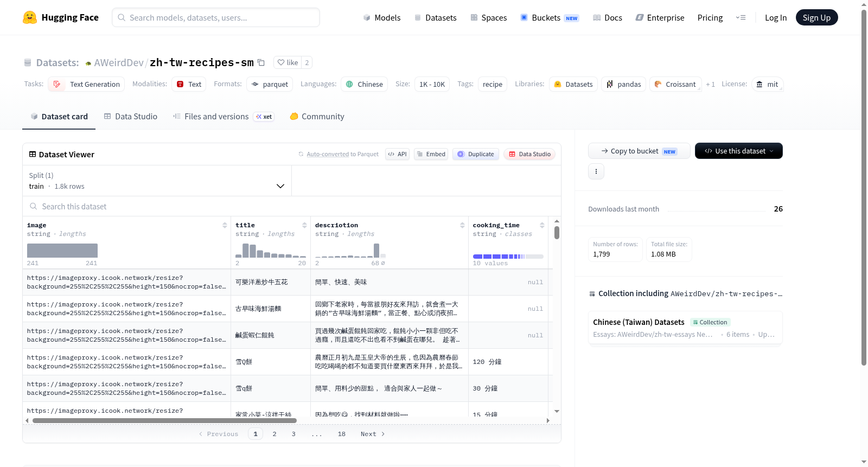The height and width of the screenshot is (467, 868).
Task: Expand the Split train dropdown
Action: pyautogui.click(x=157, y=181)
